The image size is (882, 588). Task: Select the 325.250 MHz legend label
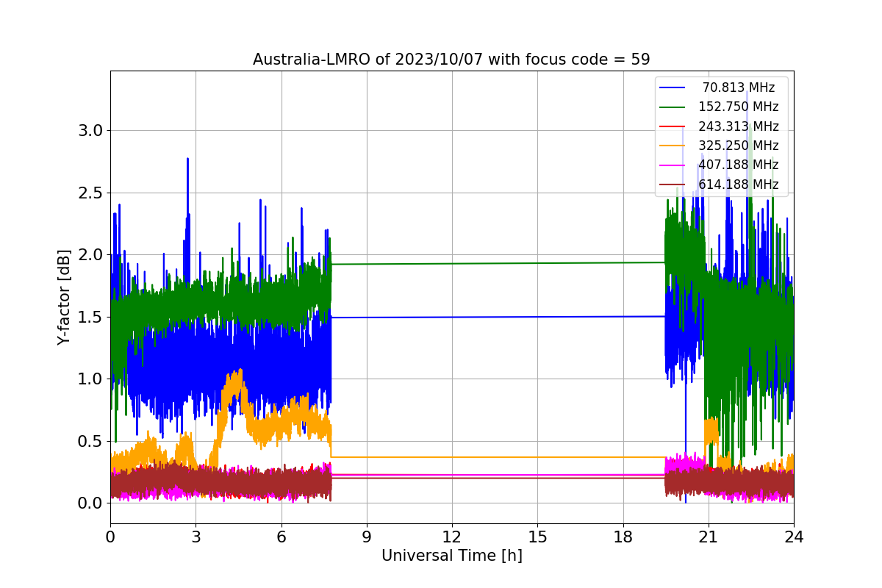coord(739,146)
